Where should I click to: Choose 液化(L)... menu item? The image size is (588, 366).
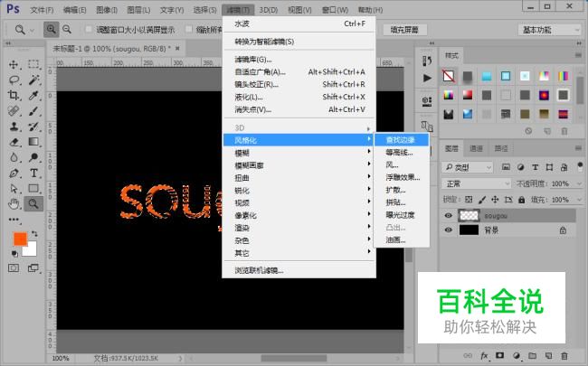click(x=299, y=97)
